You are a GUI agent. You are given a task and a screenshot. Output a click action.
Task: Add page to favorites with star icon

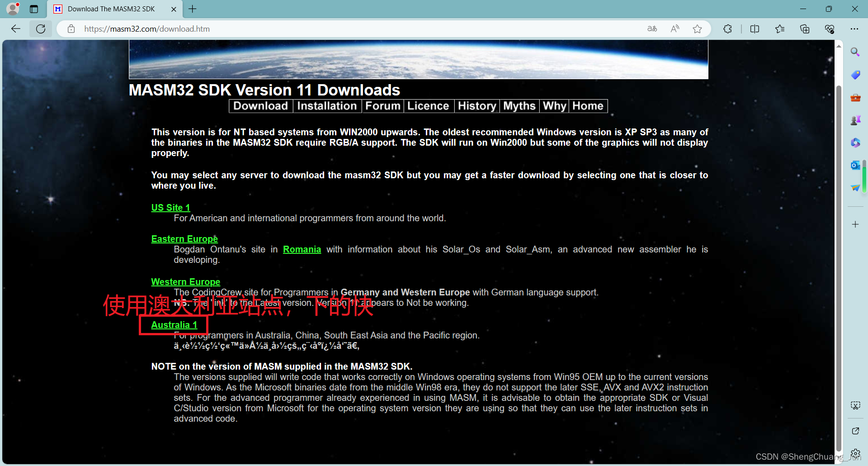(x=698, y=29)
